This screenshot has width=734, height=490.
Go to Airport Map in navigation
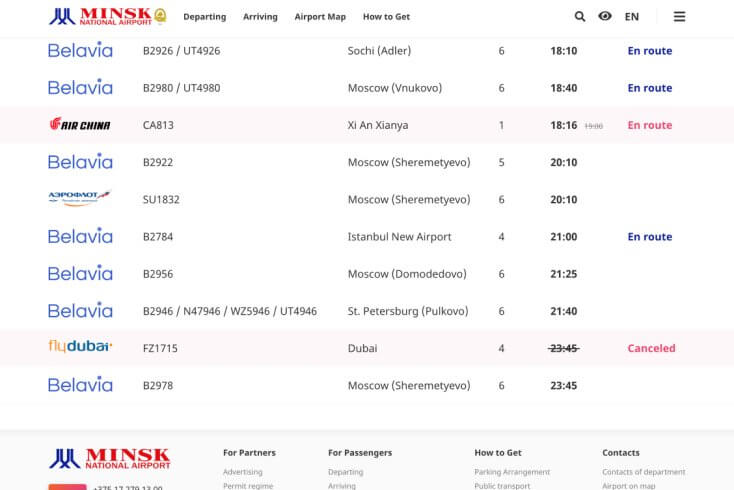(x=320, y=17)
